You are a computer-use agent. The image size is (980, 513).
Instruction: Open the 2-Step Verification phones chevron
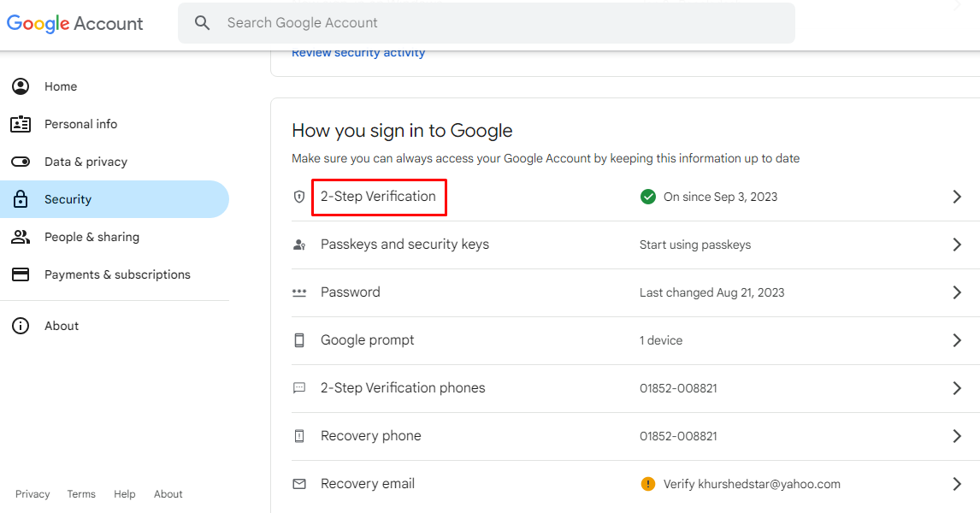click(x=957, y=388)
